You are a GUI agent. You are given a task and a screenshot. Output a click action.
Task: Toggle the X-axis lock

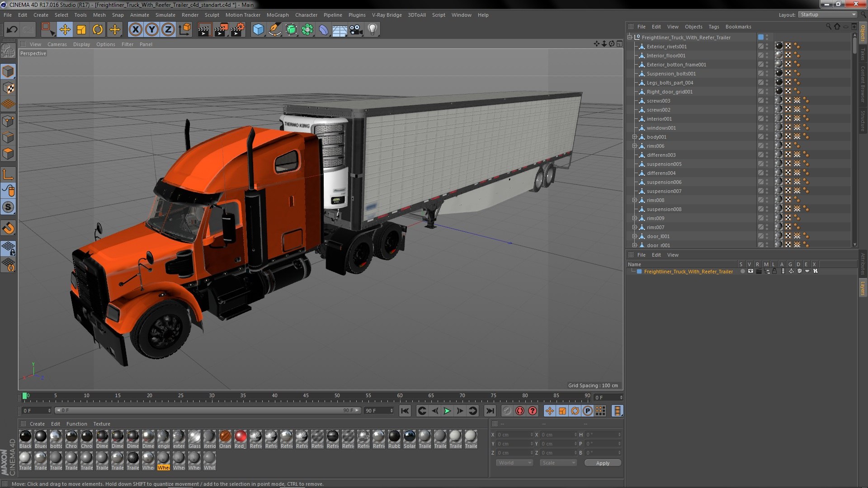click(135, 30)
